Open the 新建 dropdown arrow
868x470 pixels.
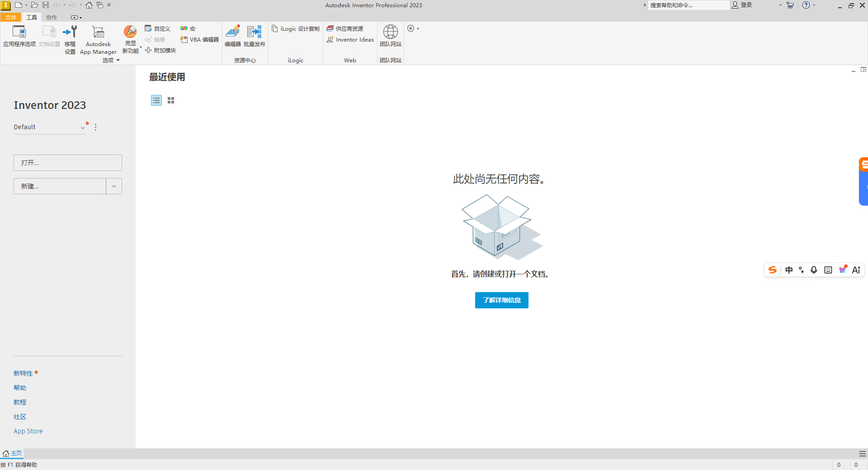113,186
